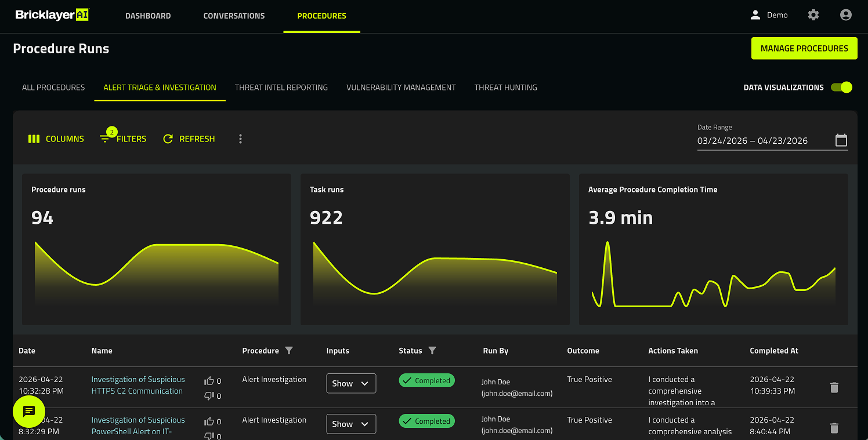Click the Refresh button label
Screen dimensions: 868x440
[x=197, y=139]
